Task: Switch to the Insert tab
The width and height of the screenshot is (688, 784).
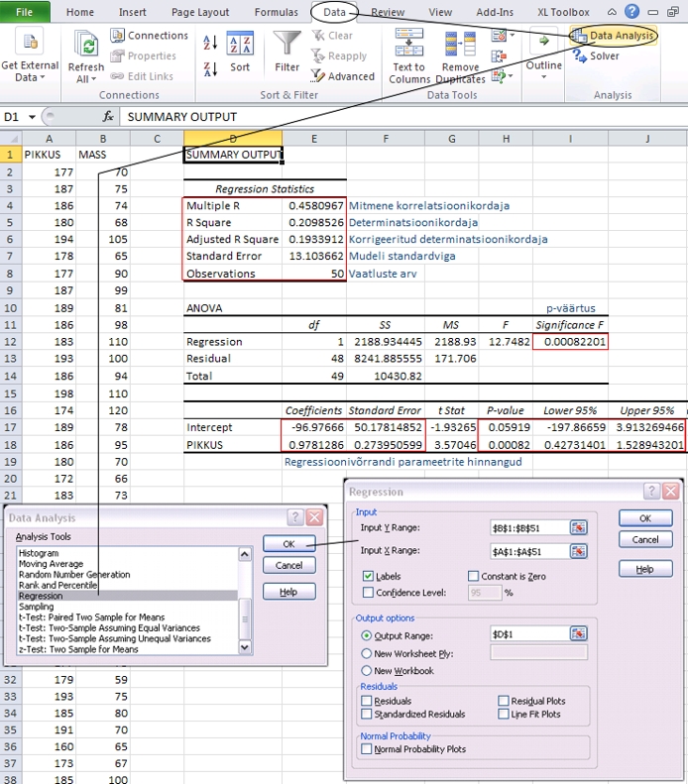Action: (x=132, y=12)
